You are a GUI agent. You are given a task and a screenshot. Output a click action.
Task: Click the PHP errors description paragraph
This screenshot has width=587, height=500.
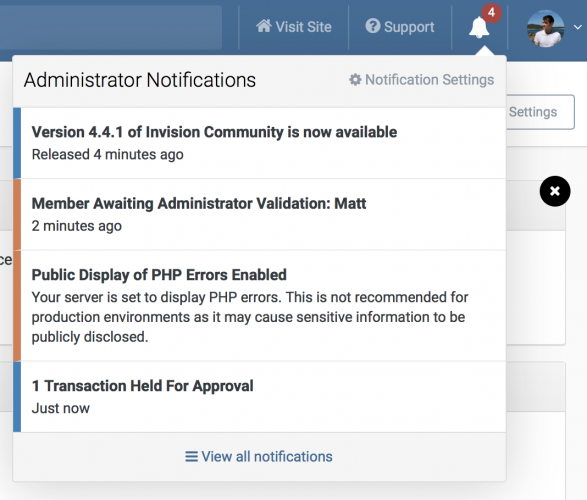pos(250,317)
